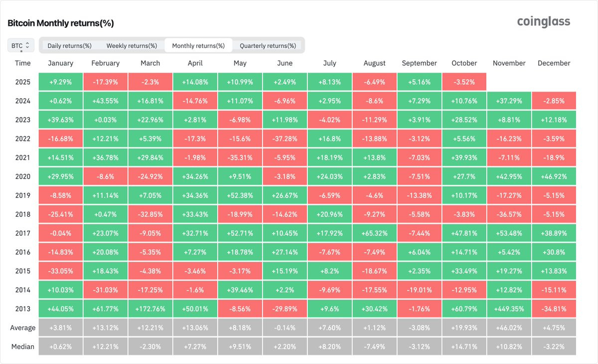Click the August 2017 +65.32% cell

(x=374, y=233)
